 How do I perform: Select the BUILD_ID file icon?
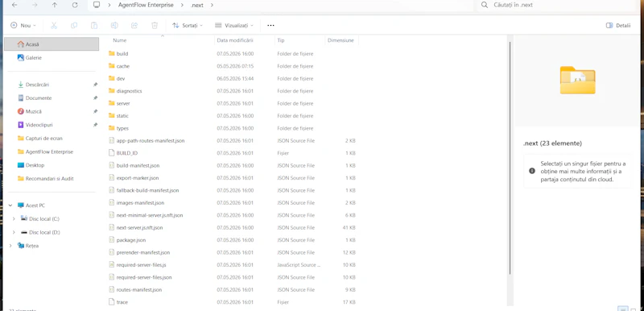(111, 153)
